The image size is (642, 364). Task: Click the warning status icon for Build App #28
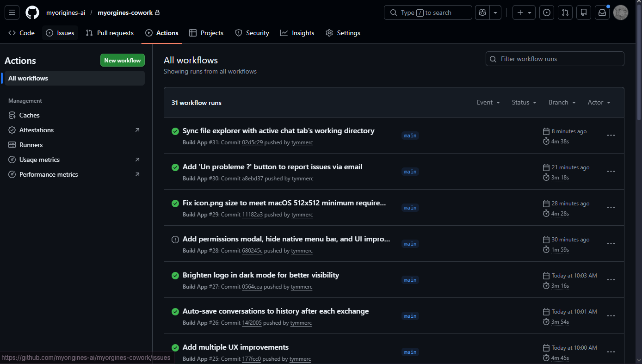[x=175, y=240]
